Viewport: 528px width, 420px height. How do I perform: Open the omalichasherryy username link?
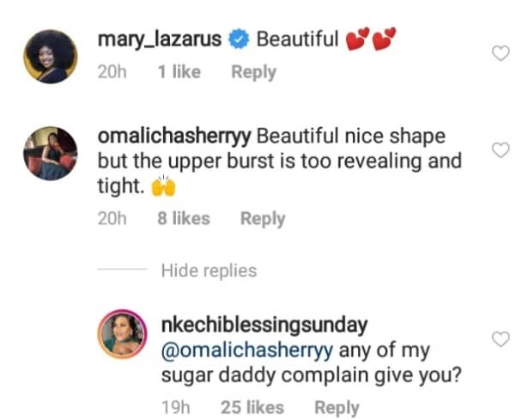click(175, 137)
